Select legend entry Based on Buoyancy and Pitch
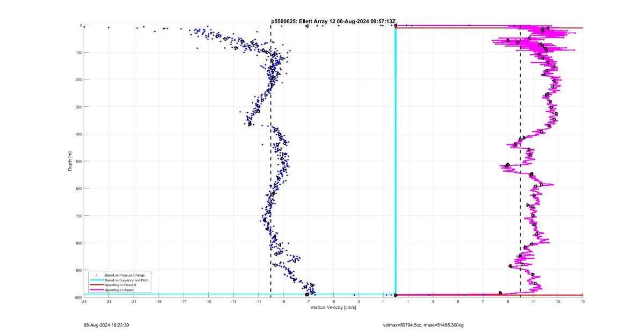 [126, 280]
